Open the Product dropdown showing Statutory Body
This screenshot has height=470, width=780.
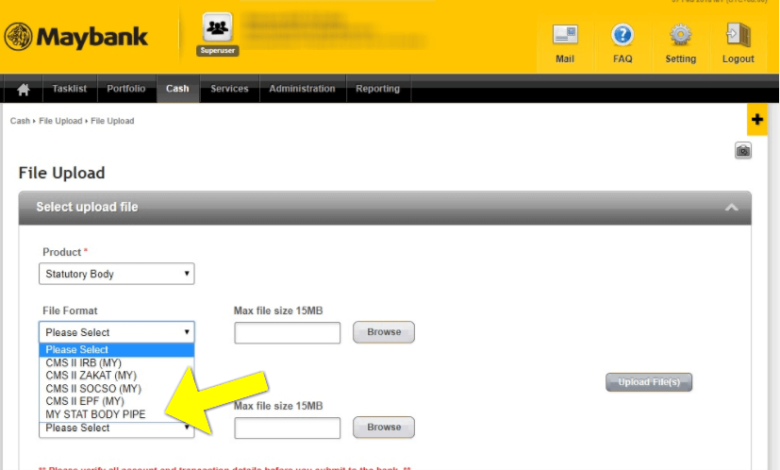117,274
